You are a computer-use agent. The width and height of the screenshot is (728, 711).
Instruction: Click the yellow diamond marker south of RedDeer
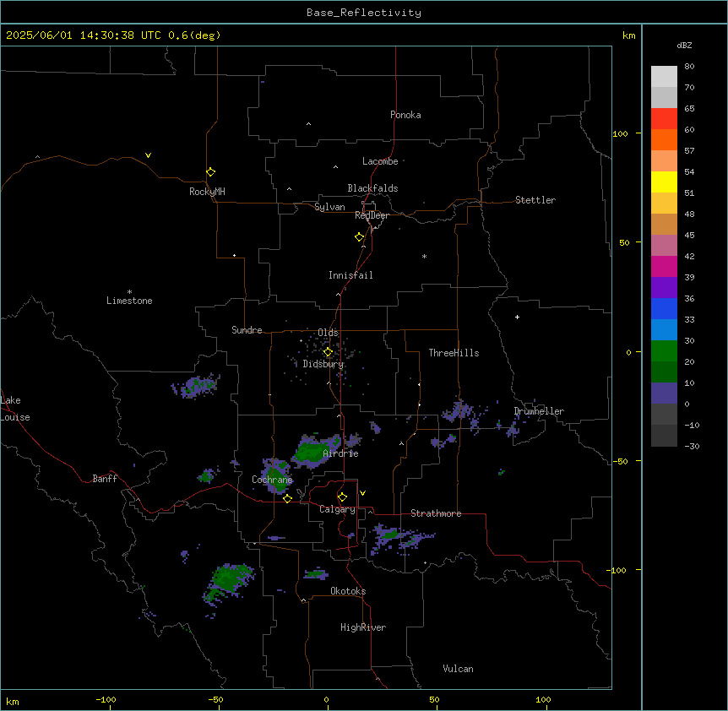tap(359, 237)
